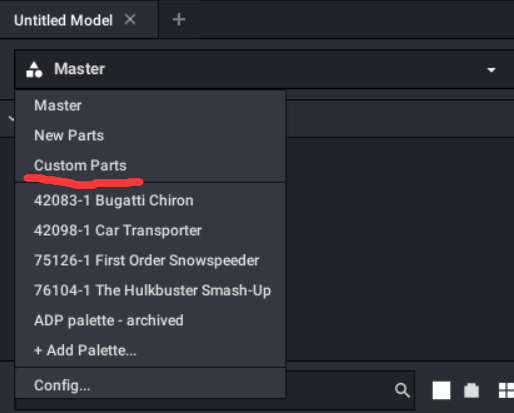This screenshot has width=514, height=413.
Task: Pick 42083-1 Bugatti Chiron palette
Action: point(114,200)
